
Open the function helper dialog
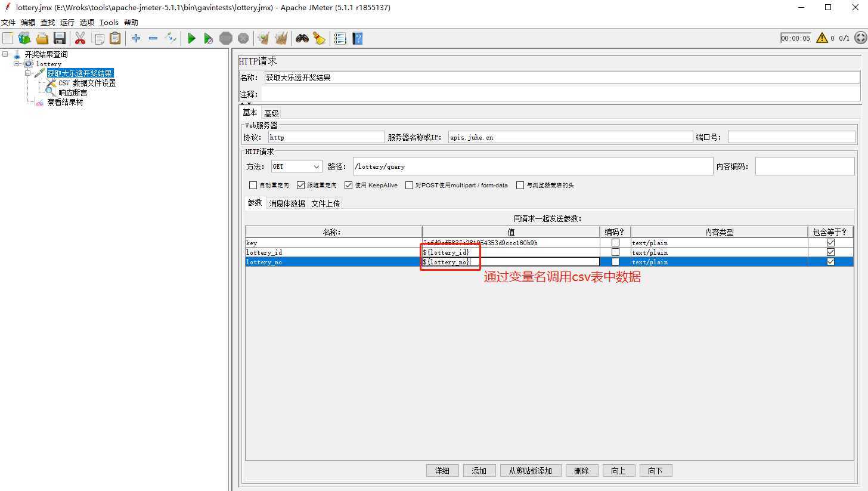pyautogui.click(x=340, y=38)
